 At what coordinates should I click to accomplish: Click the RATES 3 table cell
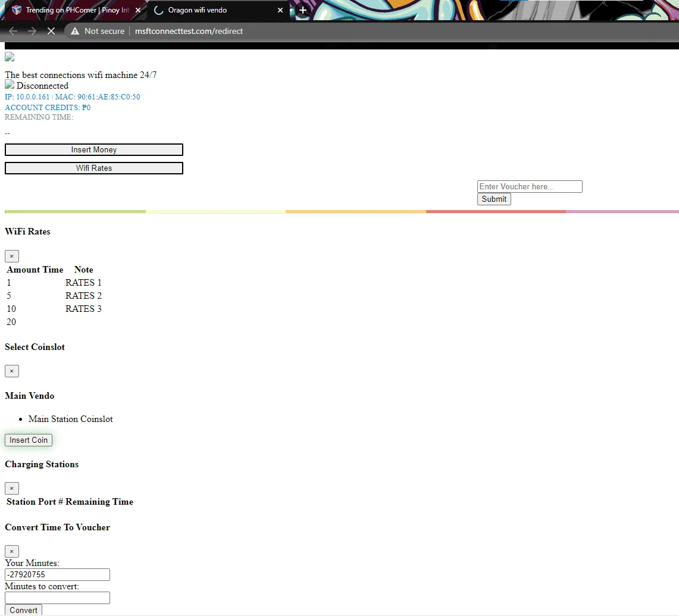(83, 308)
